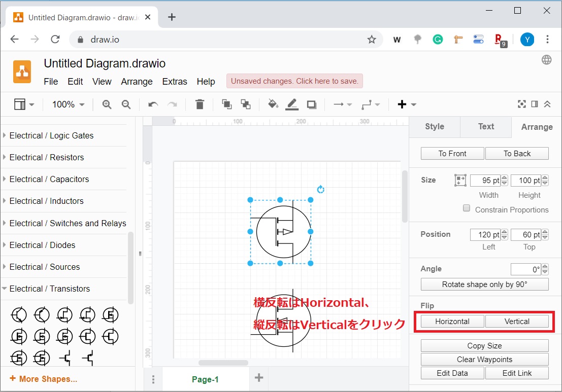Viewport: 562px width, 392px height.
Task: Expand the Electrical / Diodes shape category
Action: (x=42, y=245)
